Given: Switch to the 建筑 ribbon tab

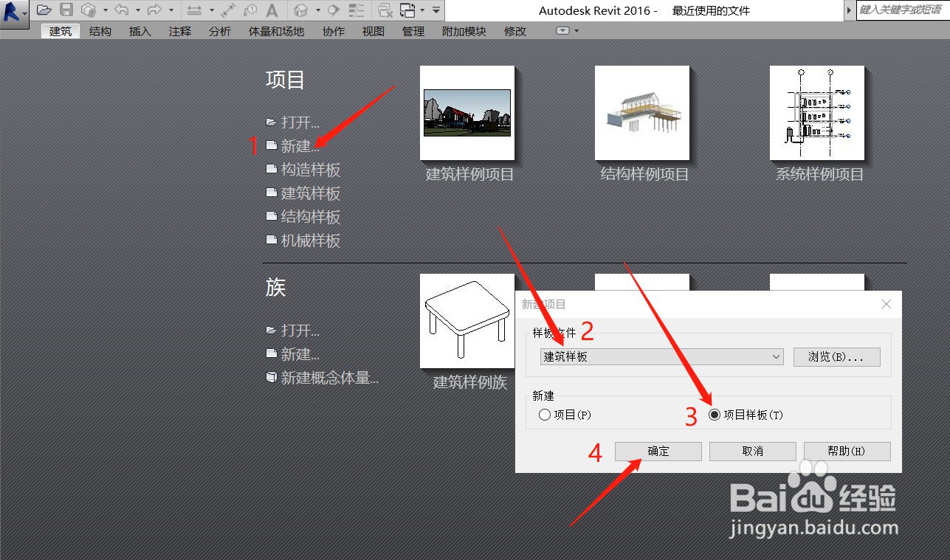Looking at the screenshot, I should point(61,31).
